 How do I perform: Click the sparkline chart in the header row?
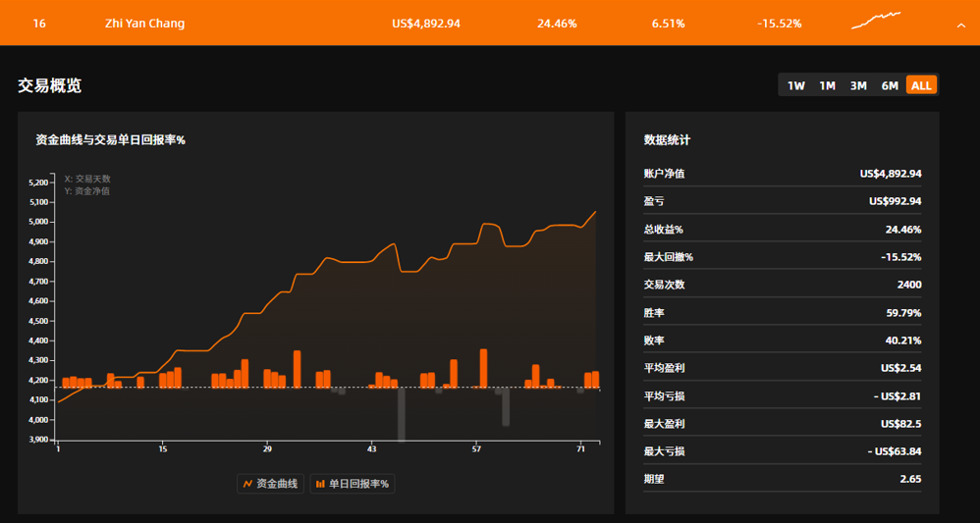pos(876,21)
